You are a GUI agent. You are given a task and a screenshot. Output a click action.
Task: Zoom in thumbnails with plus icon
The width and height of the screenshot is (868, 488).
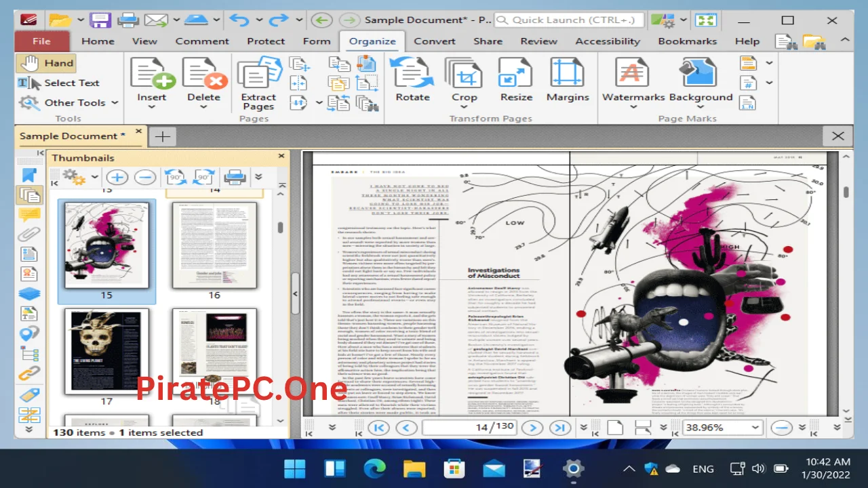point(117,178)
